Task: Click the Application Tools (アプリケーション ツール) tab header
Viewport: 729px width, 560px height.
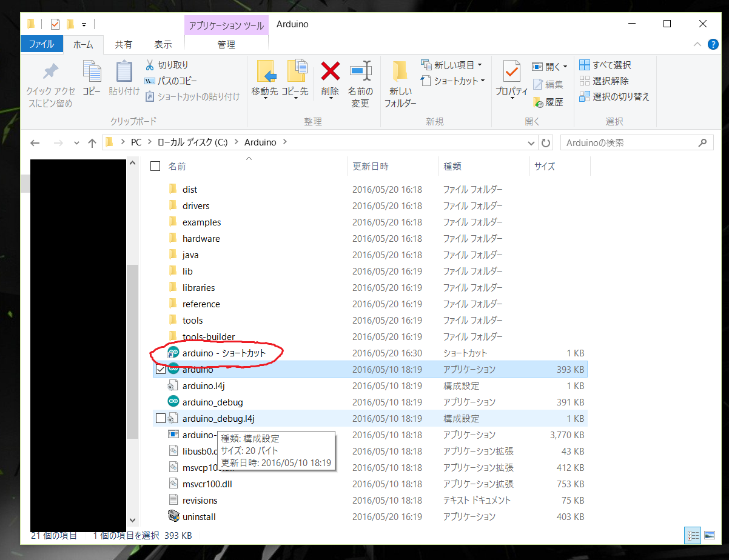Action: coord(226,25)
